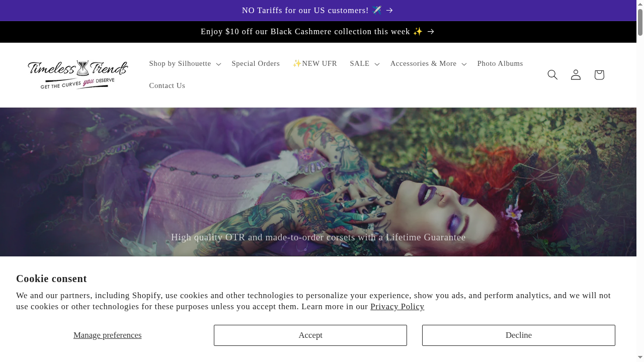
Task: Open the Privacy Policy link
Action: tap(397, 306)
